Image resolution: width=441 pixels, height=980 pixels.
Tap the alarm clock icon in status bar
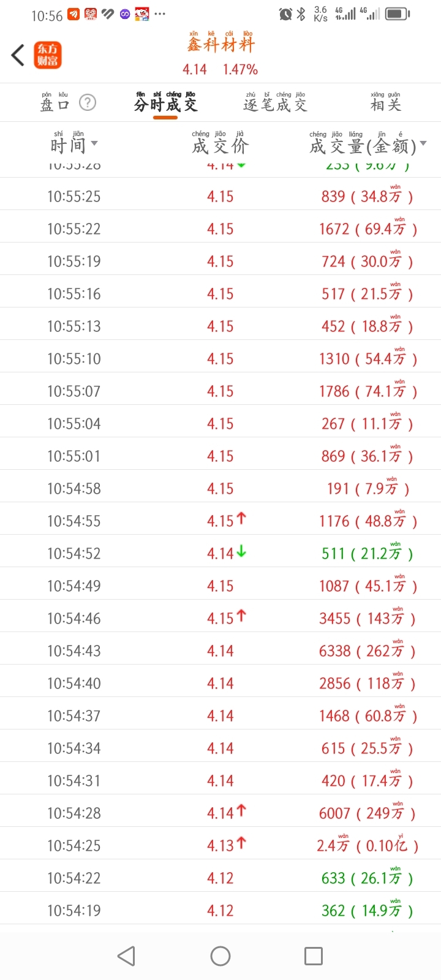click(x=285, y=14)
